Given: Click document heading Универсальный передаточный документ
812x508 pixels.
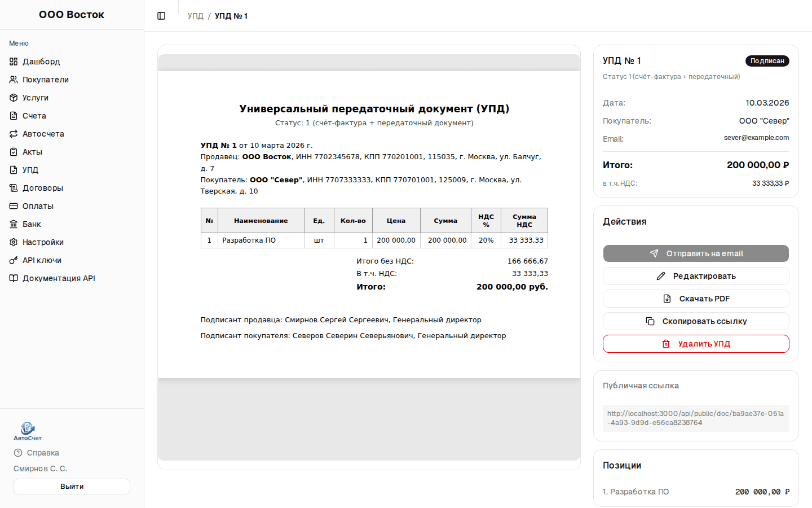Looking at the screenshot, I should pos(374,108).
